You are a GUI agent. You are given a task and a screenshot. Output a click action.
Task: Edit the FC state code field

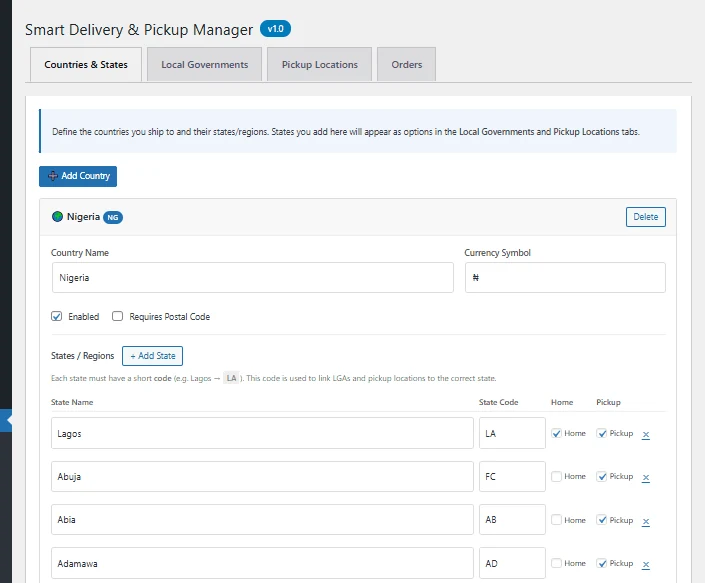pos(512,476)
